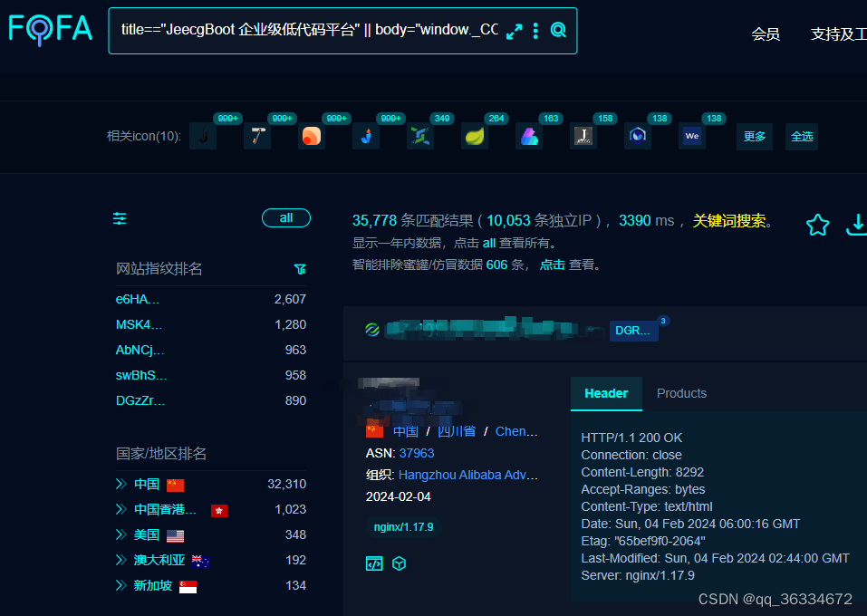Open the FOFA logo home page
Image resolution: width=867 pixels, height=616 pixels.
pyautogui.click(x=51, y=29)
